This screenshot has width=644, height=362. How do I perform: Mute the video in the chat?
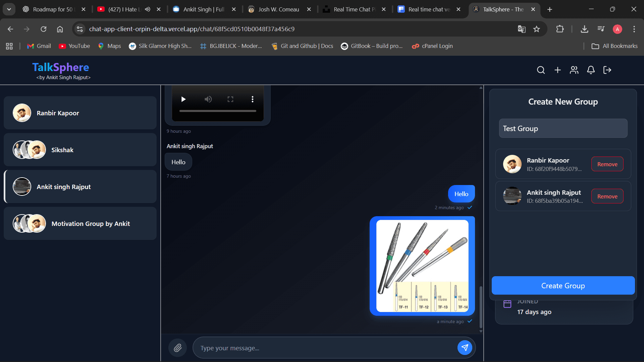[208, 99]
